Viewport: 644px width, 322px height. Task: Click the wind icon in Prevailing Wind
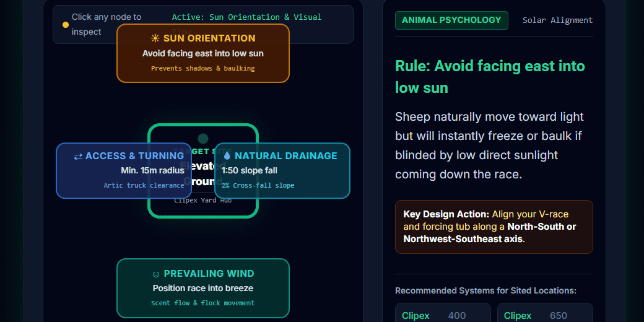click(156, 274)
